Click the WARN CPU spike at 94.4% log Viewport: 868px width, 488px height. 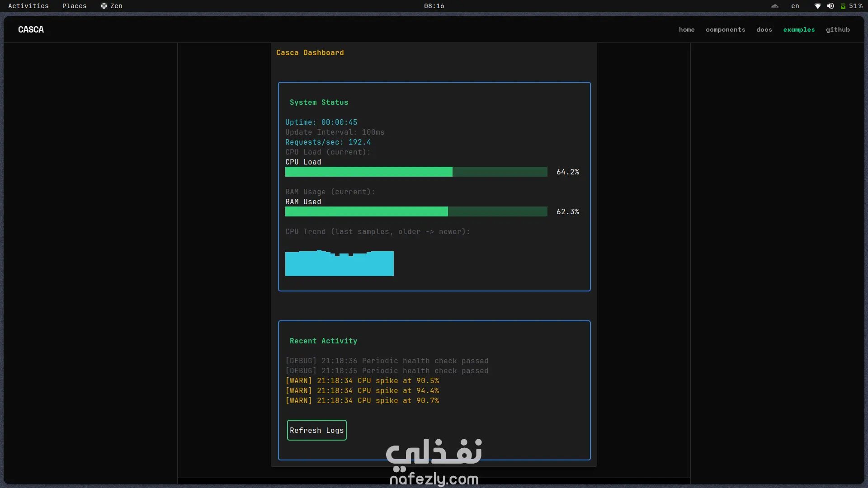point(362,391)
